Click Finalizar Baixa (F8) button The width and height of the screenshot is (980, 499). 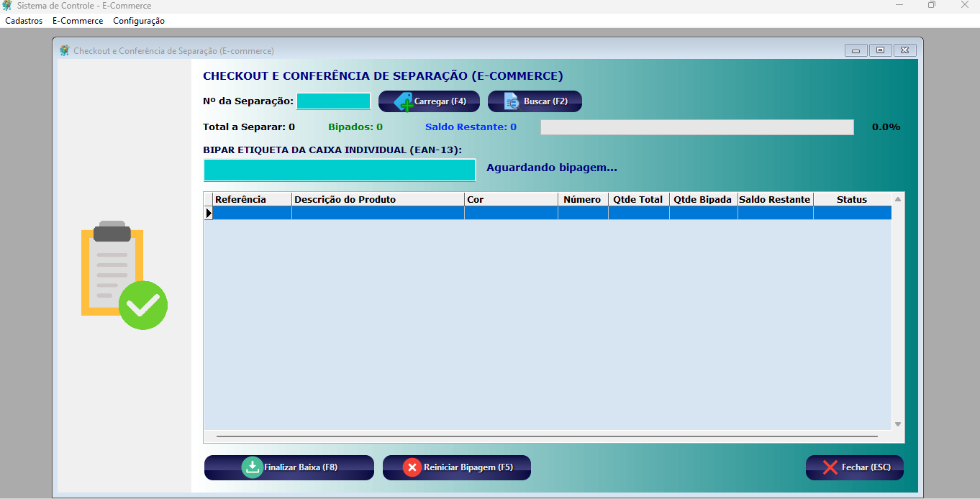pos(289,467)
